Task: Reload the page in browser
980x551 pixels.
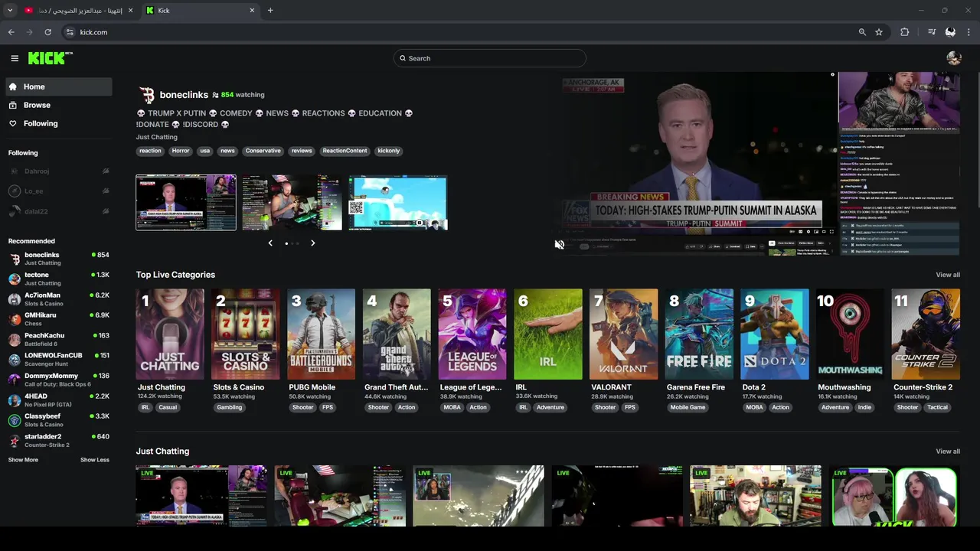Action: [47, 32]
